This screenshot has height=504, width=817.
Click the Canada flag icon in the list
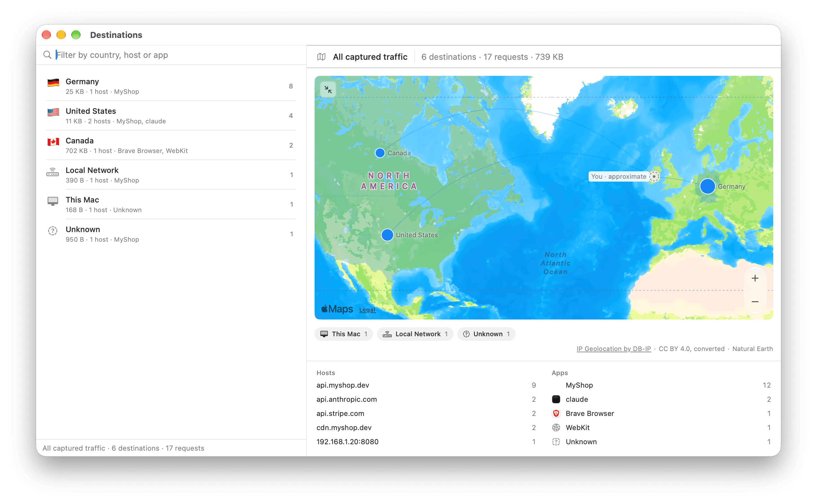click(x=53, y=142)
